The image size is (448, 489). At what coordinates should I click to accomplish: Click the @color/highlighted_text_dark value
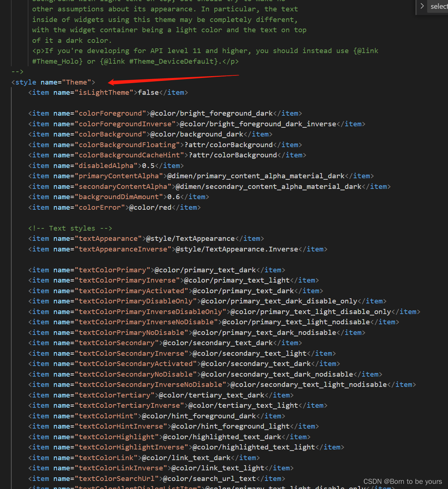coord(222,437)
